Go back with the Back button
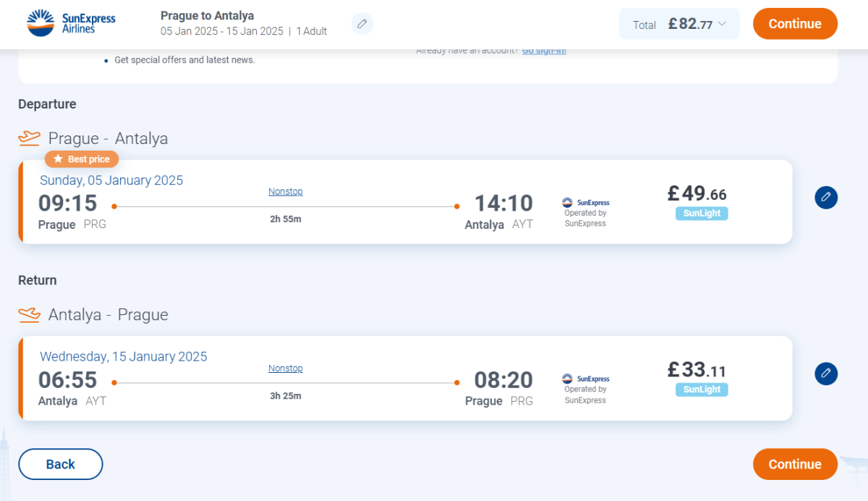 point(61,464)
